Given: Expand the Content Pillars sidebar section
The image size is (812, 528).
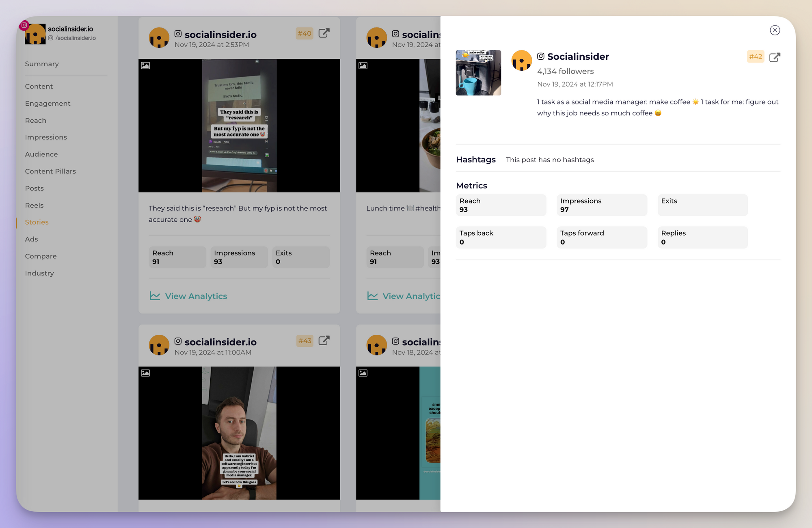Looking at the screenshot, I should tap(50, 171).
